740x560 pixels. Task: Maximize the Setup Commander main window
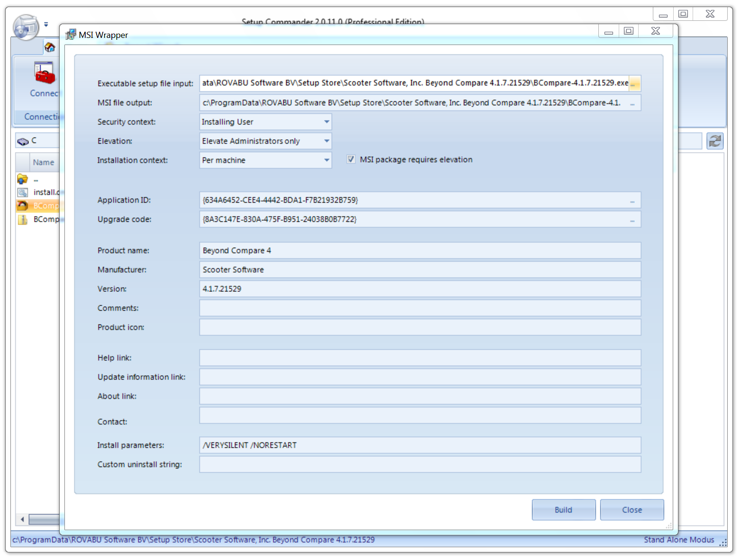[x=683, y=14]
